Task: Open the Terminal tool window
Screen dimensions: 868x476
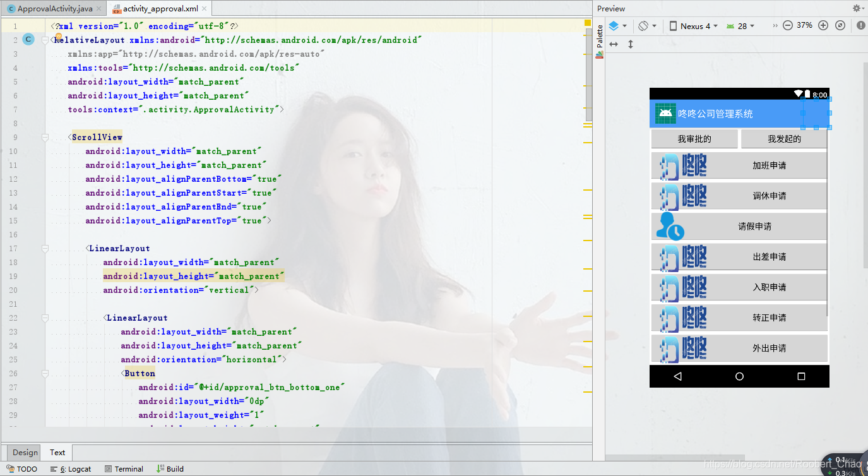Action: 124,469
